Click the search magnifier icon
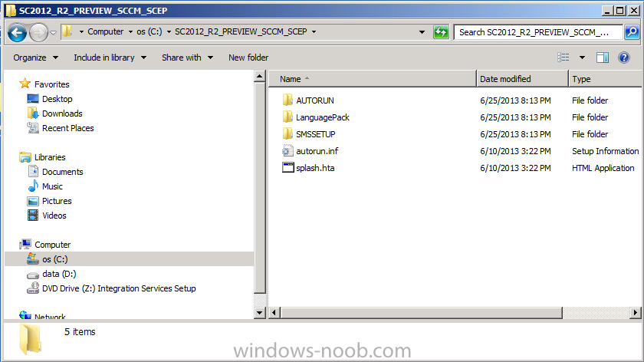644x362 pixels. tap(632, 32)
